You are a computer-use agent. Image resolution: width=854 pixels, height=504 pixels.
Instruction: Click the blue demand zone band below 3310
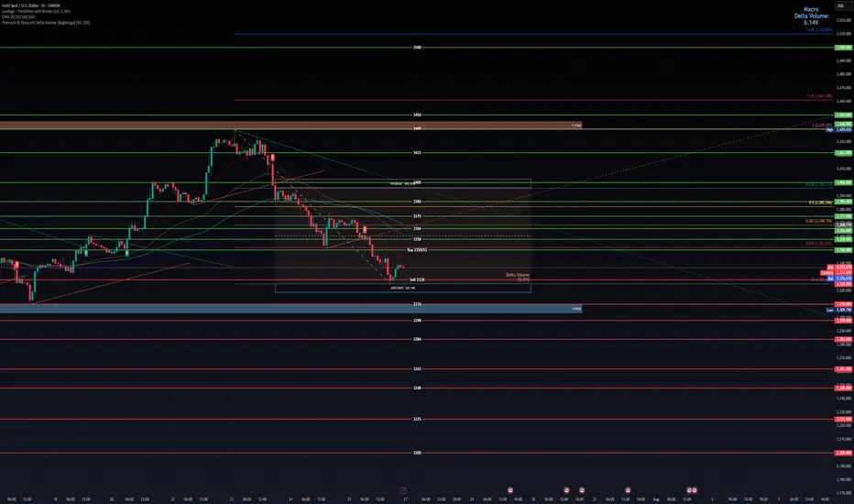(x=290, y=309)
